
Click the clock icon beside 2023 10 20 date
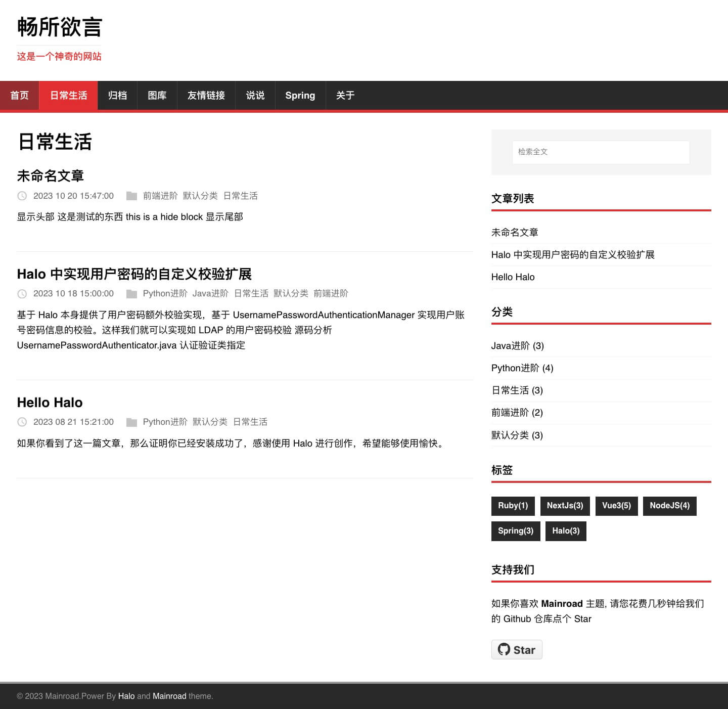tap(22, 196)
